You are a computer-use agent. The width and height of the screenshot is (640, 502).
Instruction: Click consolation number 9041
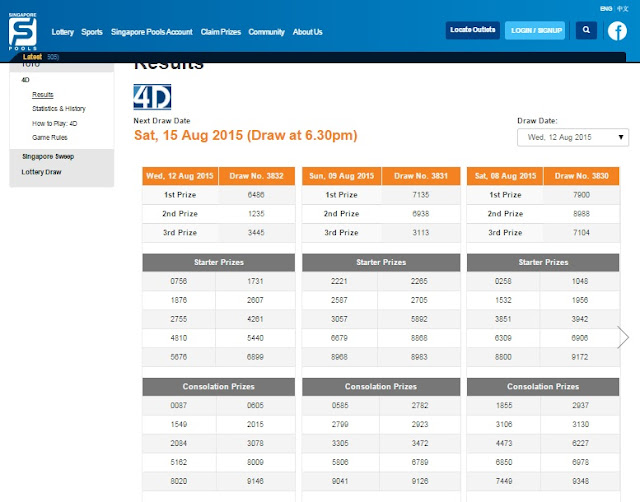(340, 481)
